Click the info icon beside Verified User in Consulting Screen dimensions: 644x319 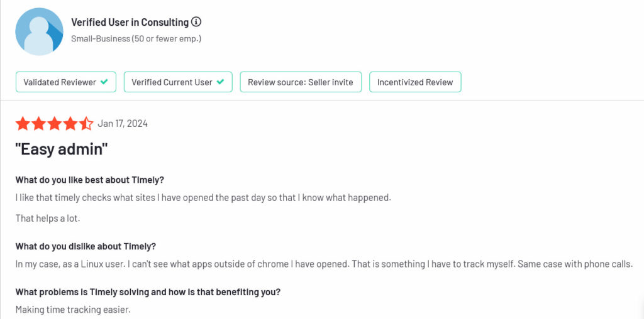196,22
